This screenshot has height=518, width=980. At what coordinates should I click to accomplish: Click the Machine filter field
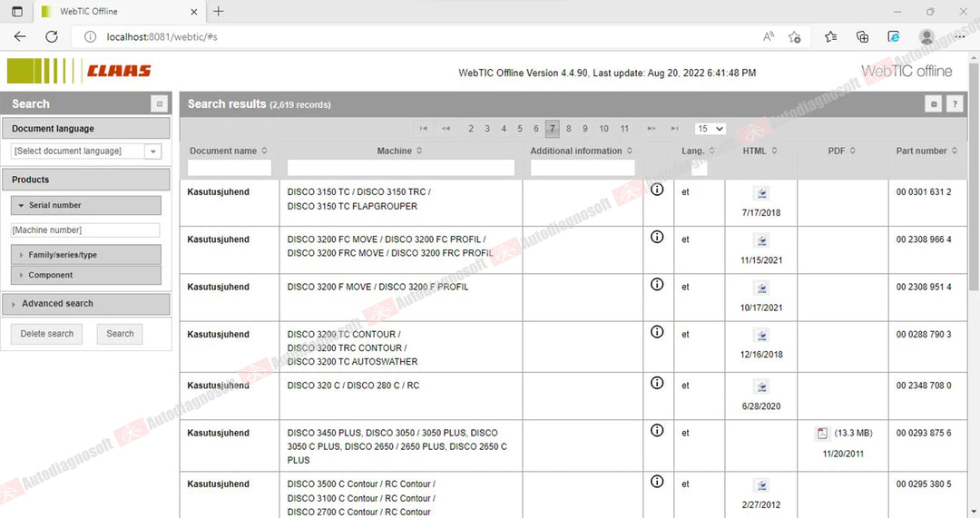[x=401, y=168]
